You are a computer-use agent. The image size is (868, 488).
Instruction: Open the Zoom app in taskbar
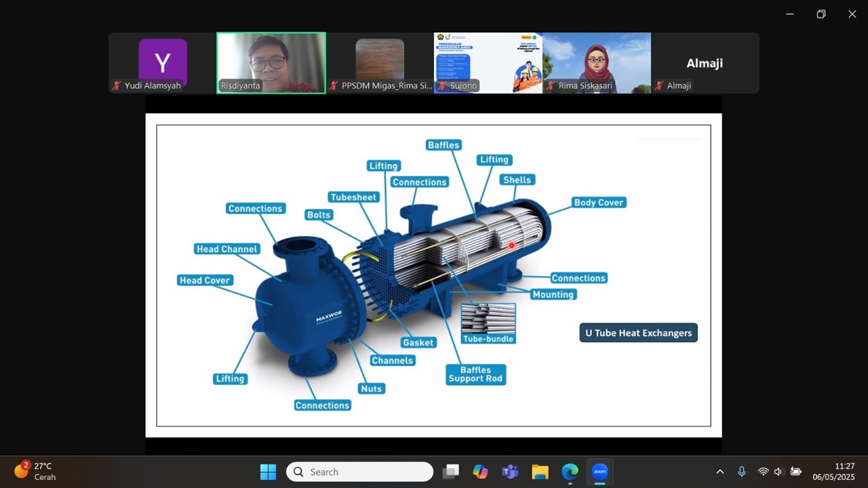(599, 472)
